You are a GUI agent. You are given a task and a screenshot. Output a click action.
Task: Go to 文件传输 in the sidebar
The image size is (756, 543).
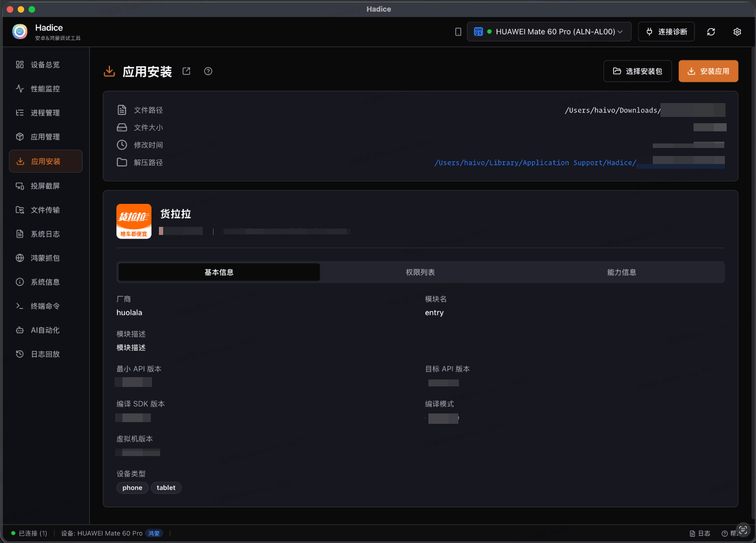tap(45, 210)
